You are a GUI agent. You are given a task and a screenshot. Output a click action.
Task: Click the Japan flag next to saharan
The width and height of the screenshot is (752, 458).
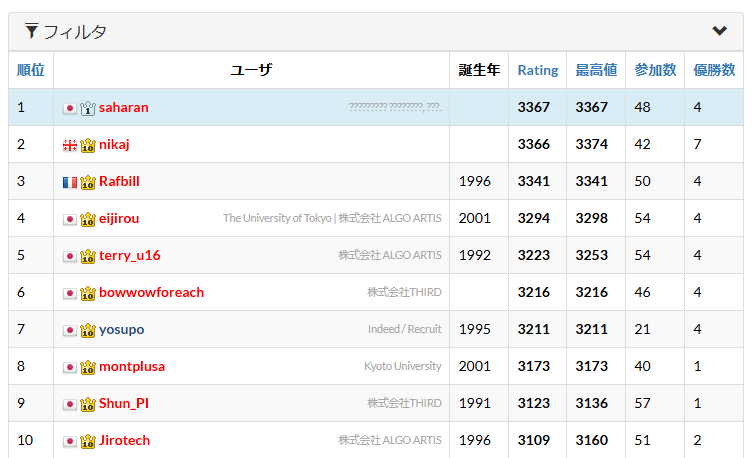[x=70, y=108]
